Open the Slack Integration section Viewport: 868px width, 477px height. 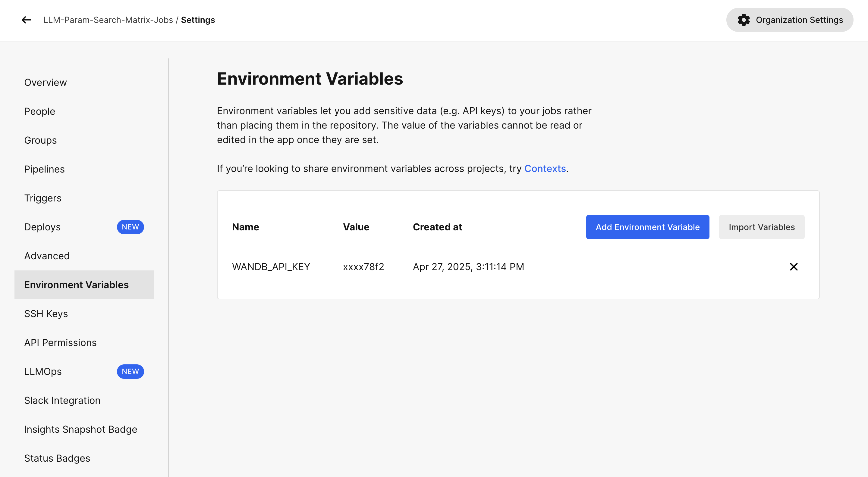(x=62, y=400)
